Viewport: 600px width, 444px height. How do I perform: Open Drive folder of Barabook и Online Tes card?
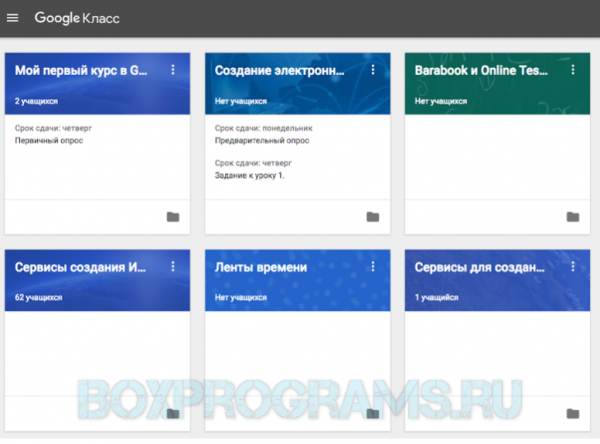tap(573, 217)
